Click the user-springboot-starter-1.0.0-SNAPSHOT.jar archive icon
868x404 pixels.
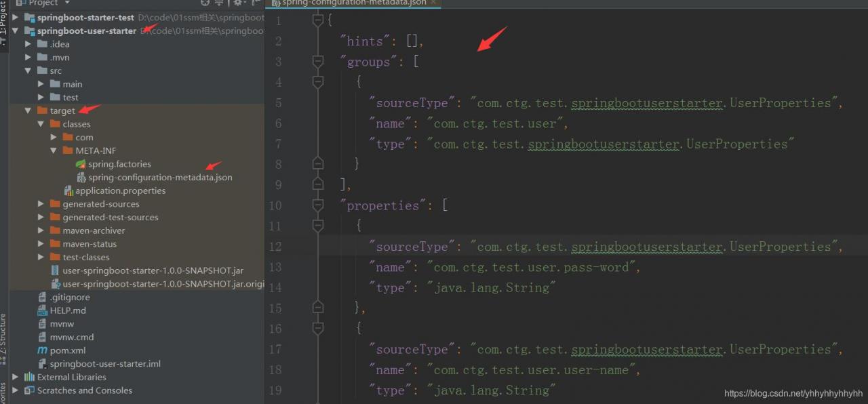click(x=56, y=270)
